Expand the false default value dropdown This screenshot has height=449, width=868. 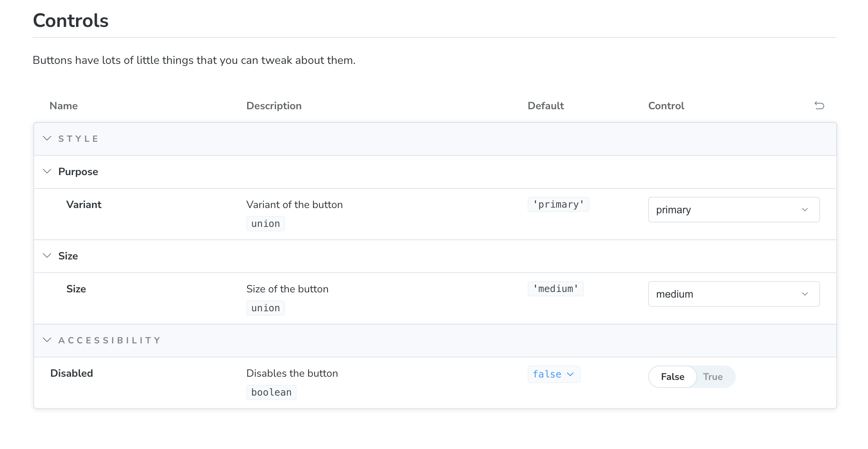tap(554, 374)
